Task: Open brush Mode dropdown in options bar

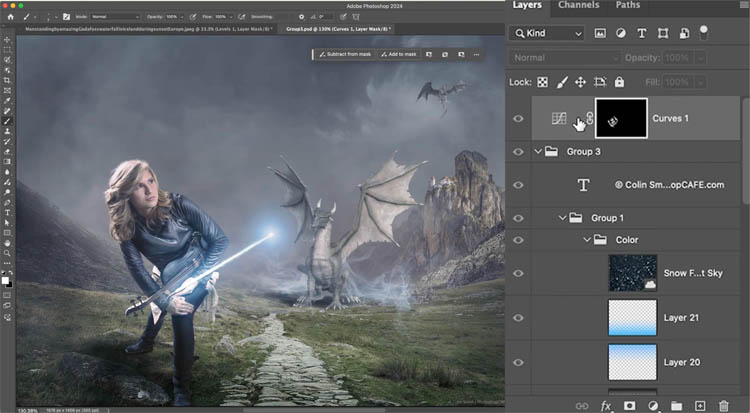Action: [115, 17]
